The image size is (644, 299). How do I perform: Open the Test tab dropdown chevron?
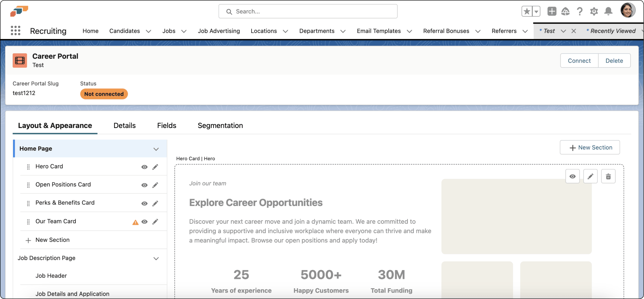(563, 31)
